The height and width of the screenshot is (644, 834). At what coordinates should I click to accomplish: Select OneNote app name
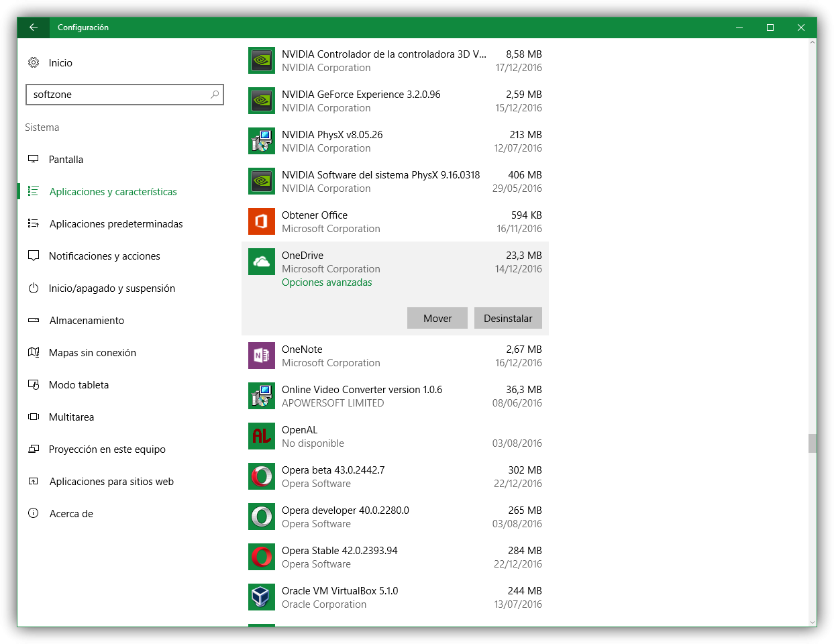coord(302,349)
